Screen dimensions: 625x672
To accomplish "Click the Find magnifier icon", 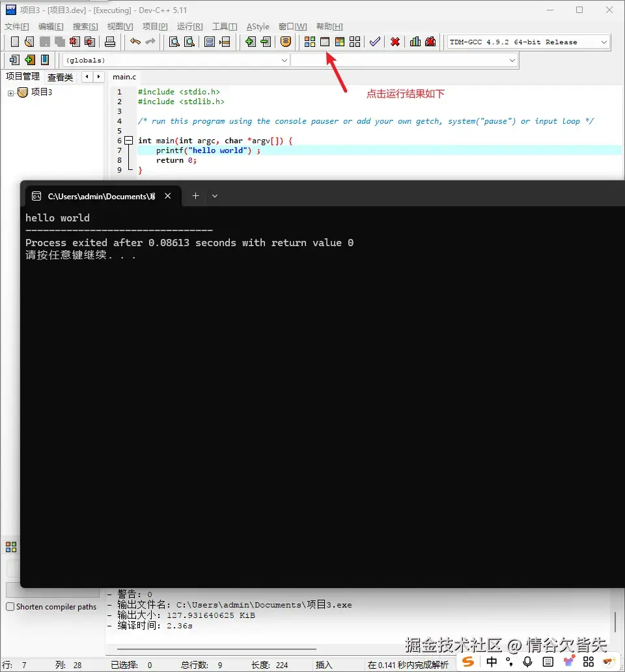I will (174, 42).
